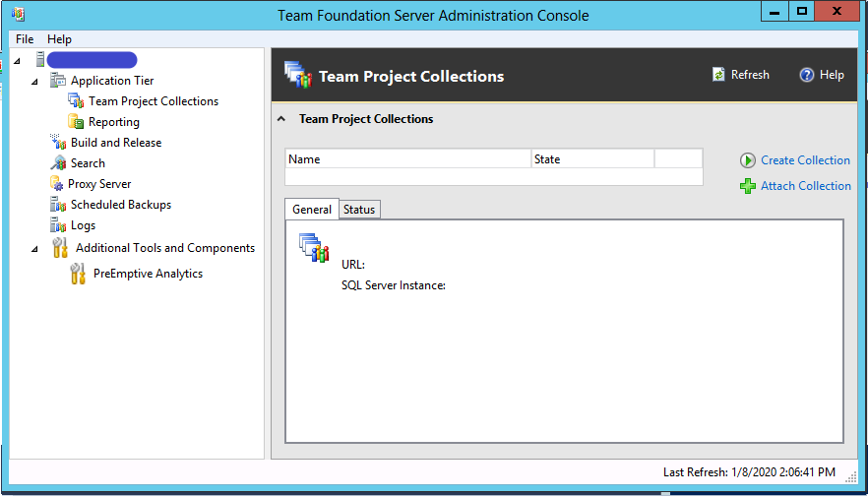Image resolution: width=868 pixels, height=497 pixels.
Task: Open the Help menu
Action: [59, 38]
